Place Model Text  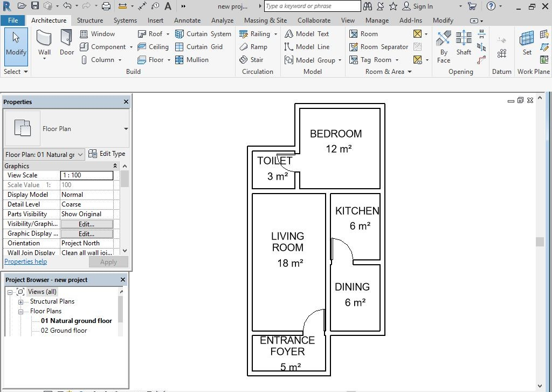tap(307, 34)
